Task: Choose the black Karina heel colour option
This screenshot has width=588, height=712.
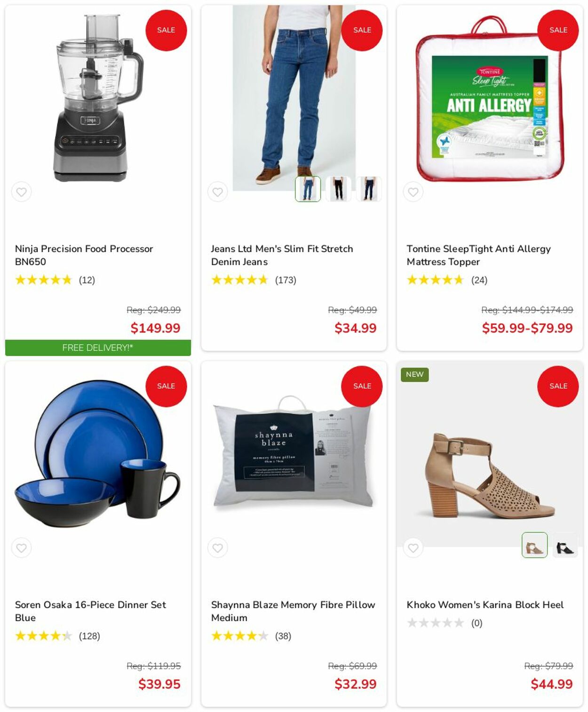Action: [565, 545]
